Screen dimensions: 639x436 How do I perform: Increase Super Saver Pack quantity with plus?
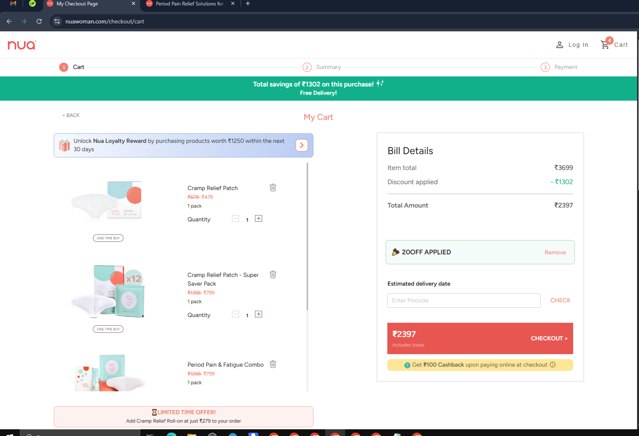click(x=258, y=314)
